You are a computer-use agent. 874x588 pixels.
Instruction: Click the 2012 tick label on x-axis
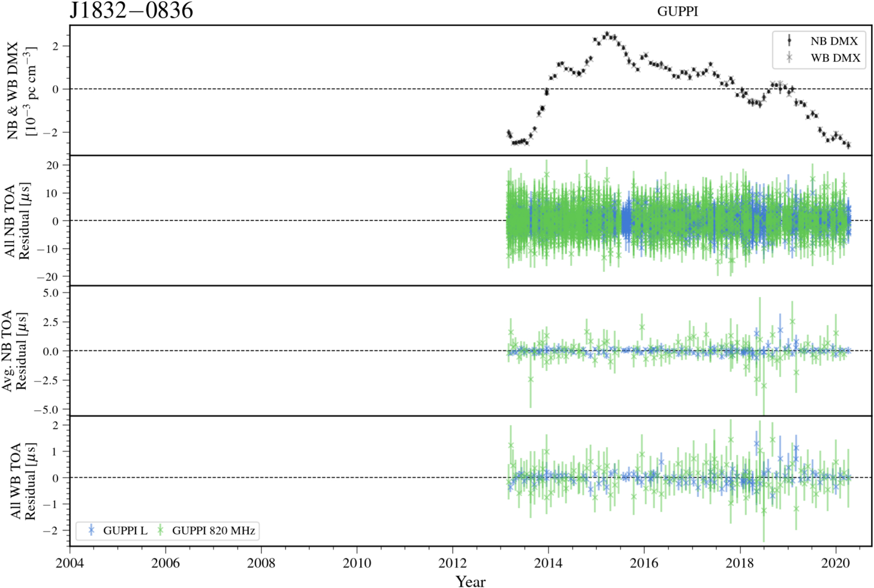453,563
